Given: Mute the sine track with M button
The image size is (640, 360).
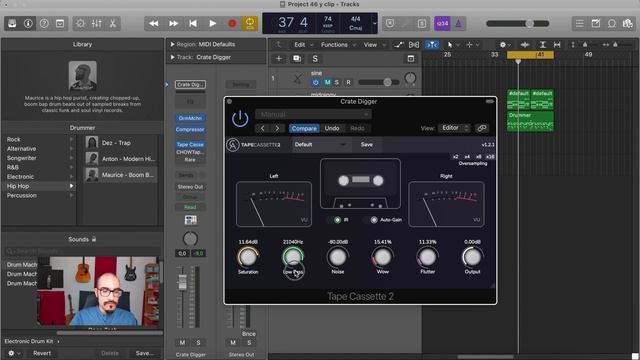Looking at the screenshot, I should coord(327,82).
